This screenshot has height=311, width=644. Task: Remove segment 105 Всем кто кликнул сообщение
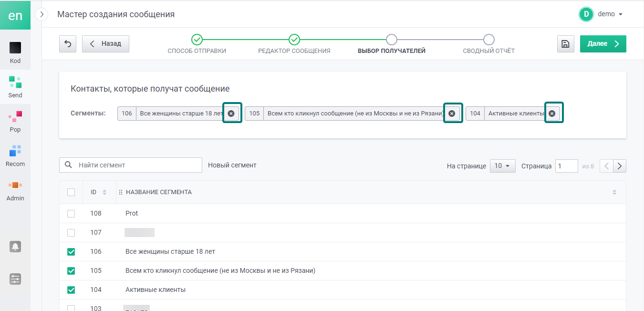pyautogui.click(x=452, y=114)
